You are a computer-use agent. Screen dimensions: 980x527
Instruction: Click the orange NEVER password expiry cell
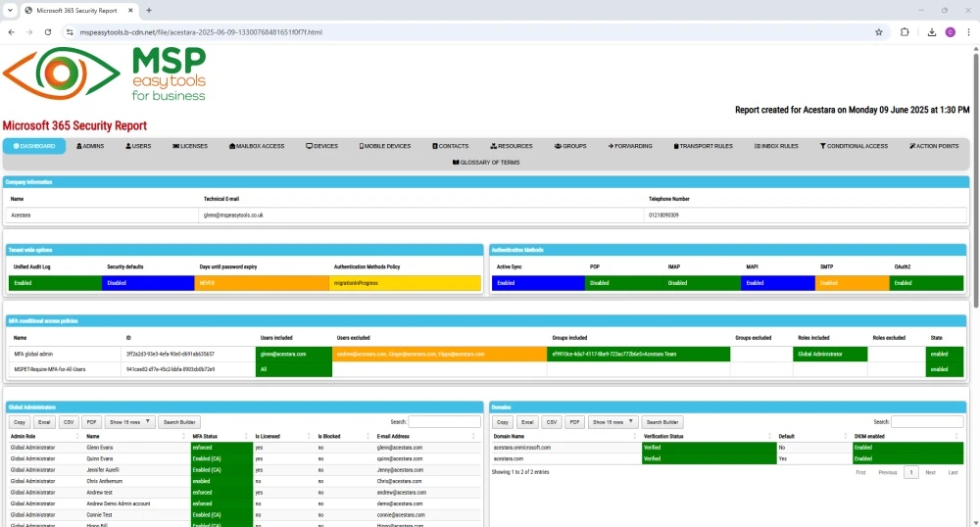[262, 283]
